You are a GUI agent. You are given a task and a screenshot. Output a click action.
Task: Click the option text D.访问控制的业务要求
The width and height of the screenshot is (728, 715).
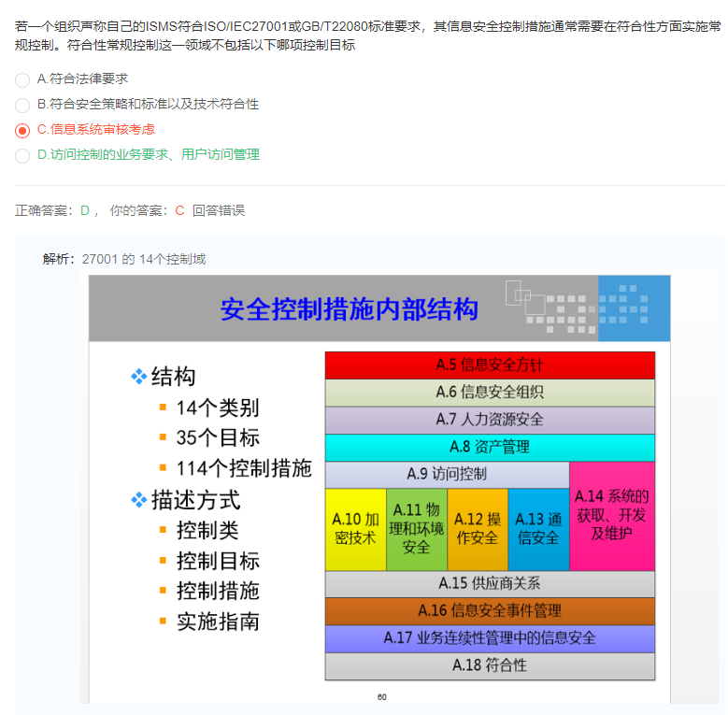pos(148,154)
